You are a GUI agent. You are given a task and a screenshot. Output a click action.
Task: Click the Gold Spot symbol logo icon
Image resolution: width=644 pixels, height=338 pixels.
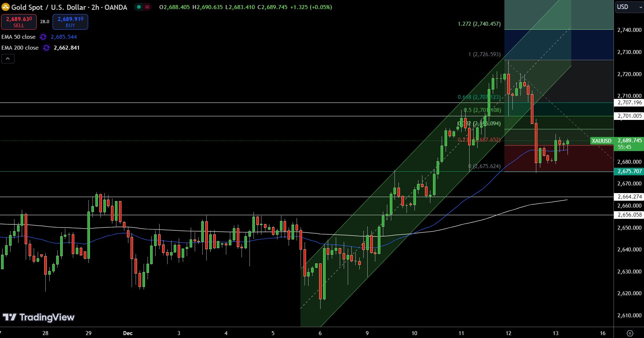[x=5, y=7]
